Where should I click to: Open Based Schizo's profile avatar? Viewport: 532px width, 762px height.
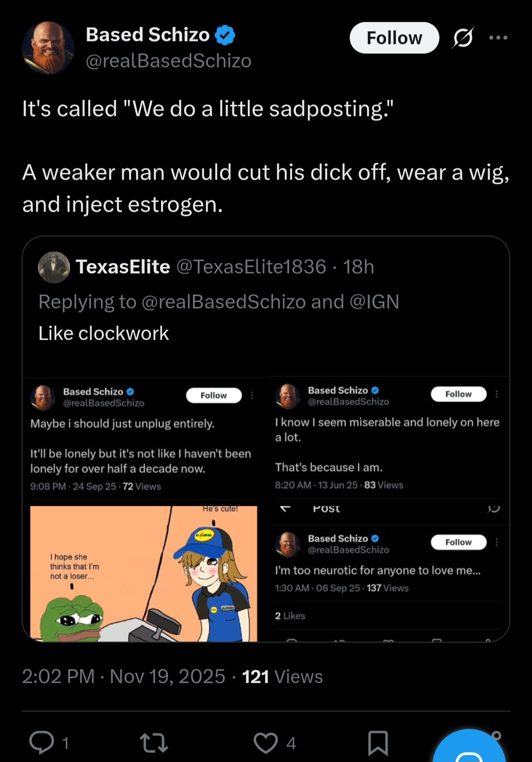pos(48,48)
